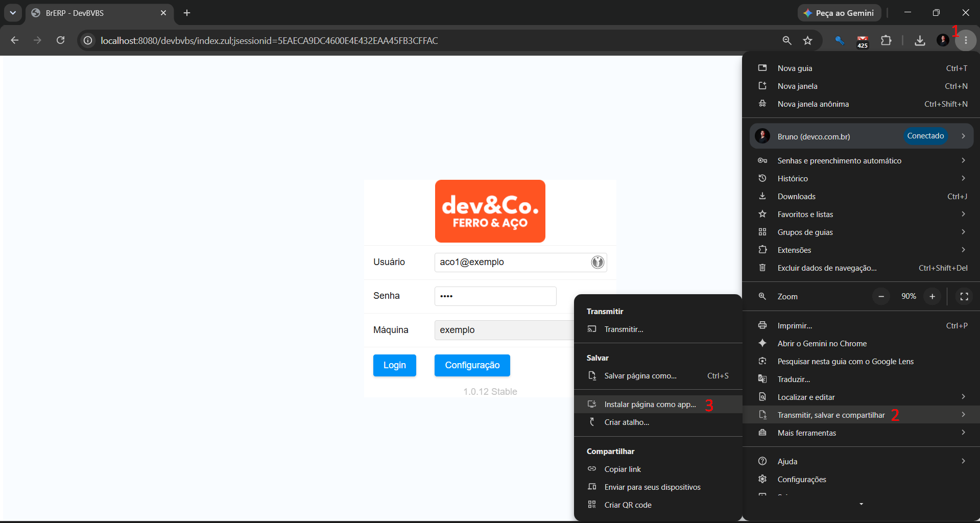This screenshot has width=980, height=523.
Task: Click Abrir o Gemini no Chrome
Action: click(x=862, y=344)
